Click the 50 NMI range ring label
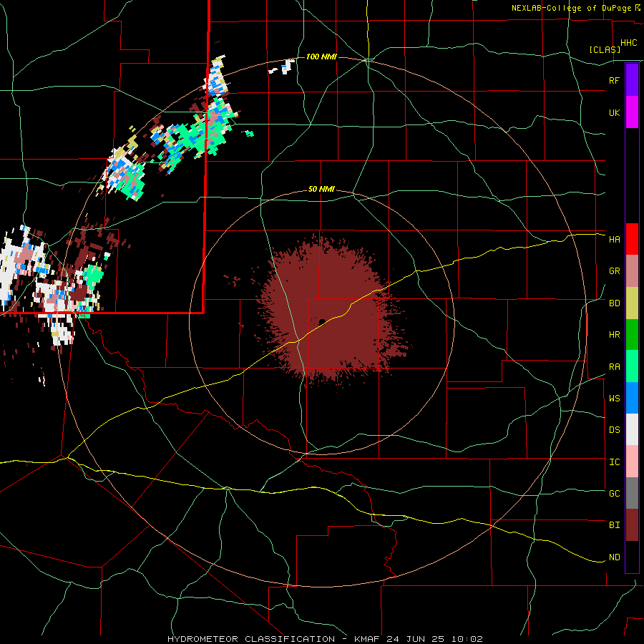This screenshot has width=644, height=644. pyautogui.click(x=321, y=190)
